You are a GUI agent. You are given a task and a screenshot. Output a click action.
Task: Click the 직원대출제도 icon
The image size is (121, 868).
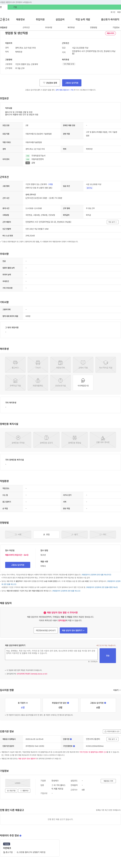click(x=38, y=382)
